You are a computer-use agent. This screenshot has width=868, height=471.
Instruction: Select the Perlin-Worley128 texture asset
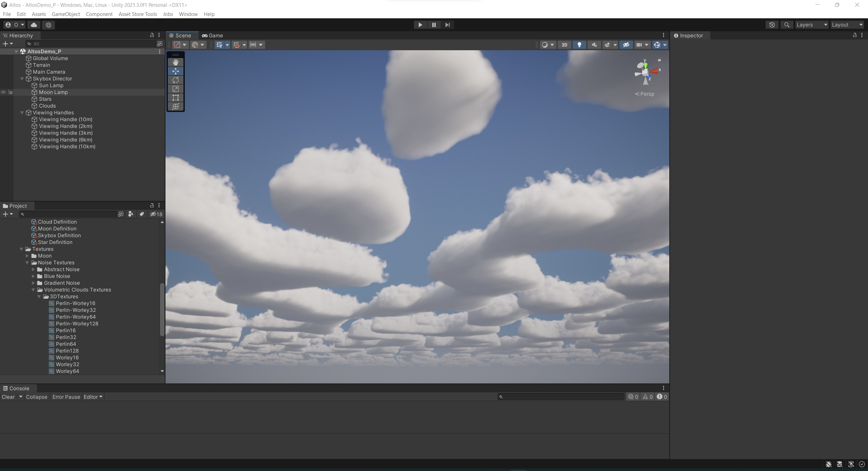click(77, 323)
